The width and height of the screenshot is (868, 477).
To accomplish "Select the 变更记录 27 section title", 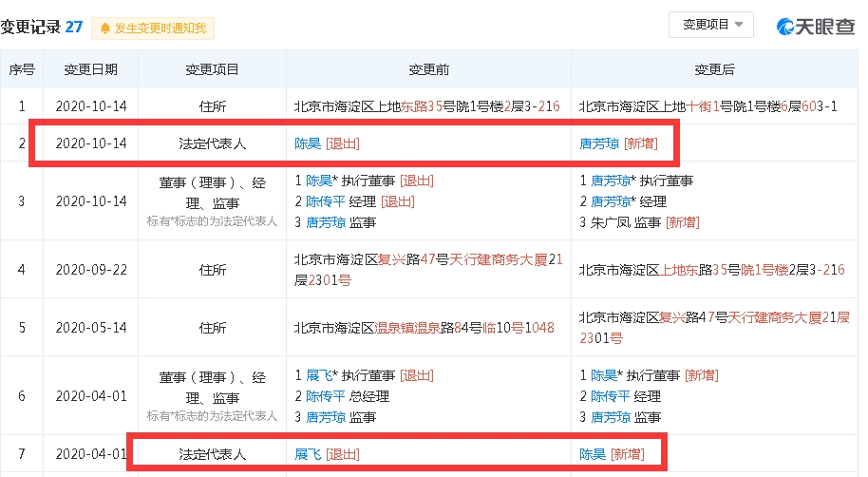I will 42,28.
